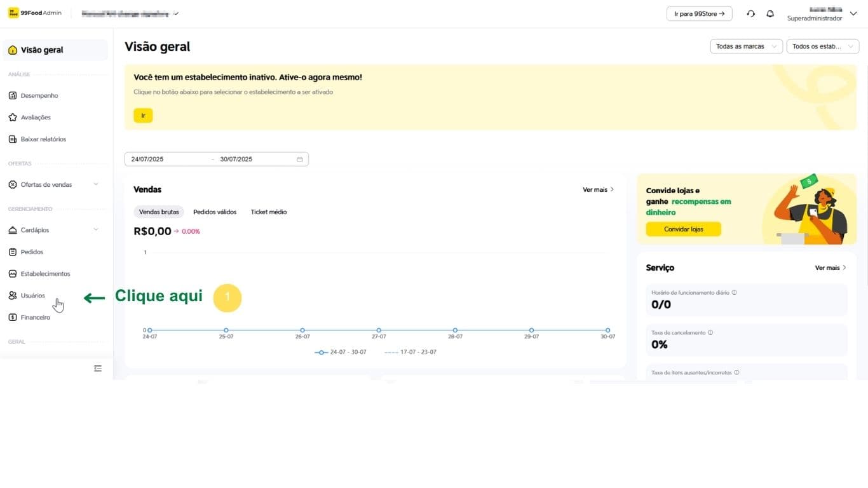
Task: Open Baixar relatórios in sidebar
Action: coord(43,139)
